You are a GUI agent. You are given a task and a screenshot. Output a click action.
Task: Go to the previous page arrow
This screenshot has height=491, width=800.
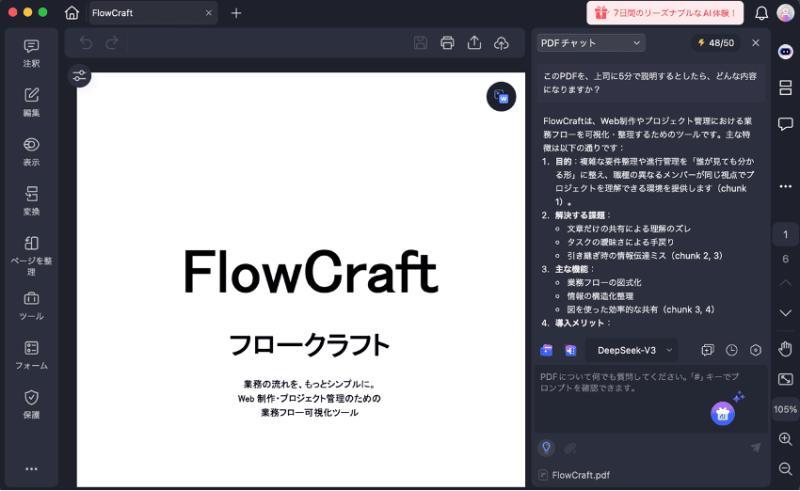click(x=785, y=282)
